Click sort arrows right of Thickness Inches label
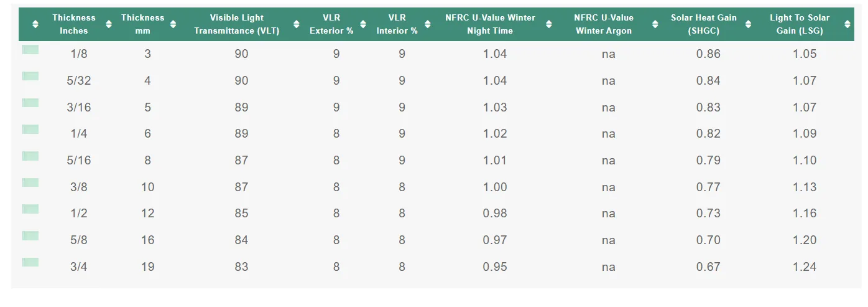The width and height of the screenshot is (868, 307). point(109,24)
